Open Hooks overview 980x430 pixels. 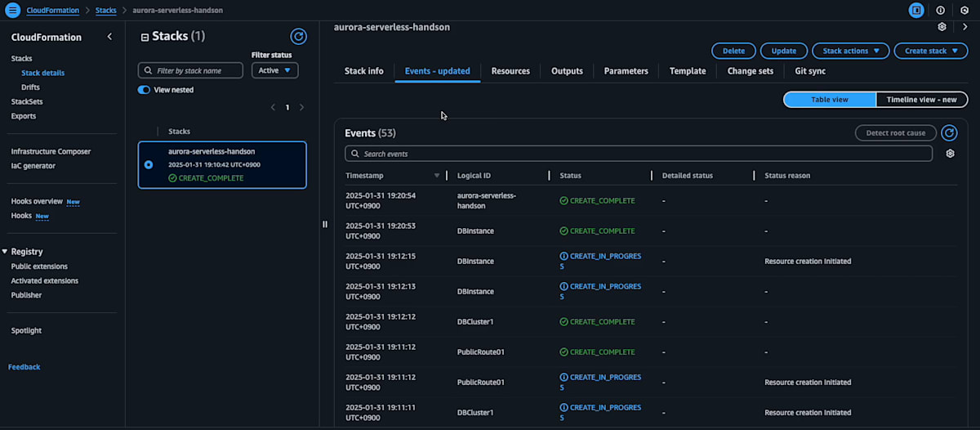(x=37, y=201)
